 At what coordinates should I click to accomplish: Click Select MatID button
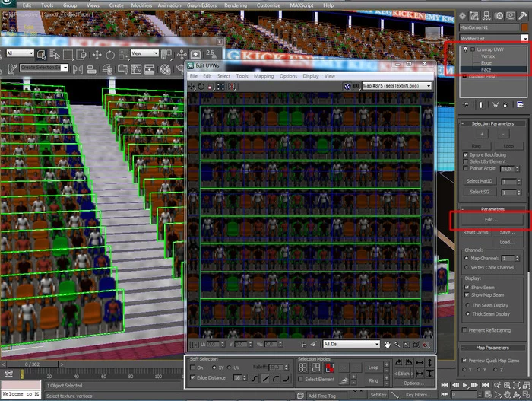pos(479,181)
